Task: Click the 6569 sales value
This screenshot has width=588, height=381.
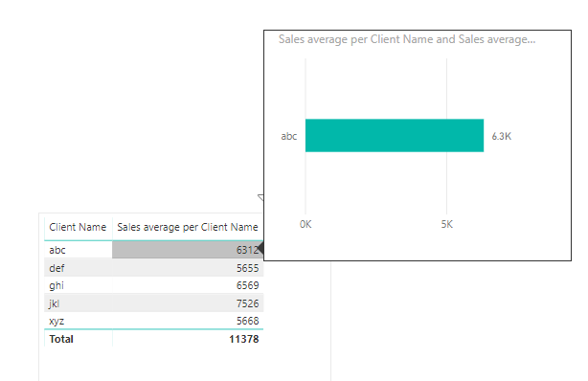Action: (247, 285)
